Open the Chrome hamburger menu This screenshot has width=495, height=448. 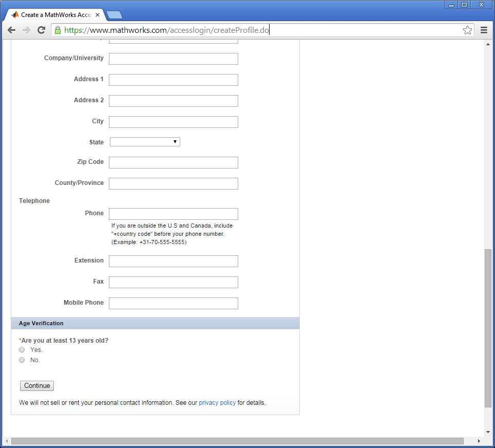[484, 30]
